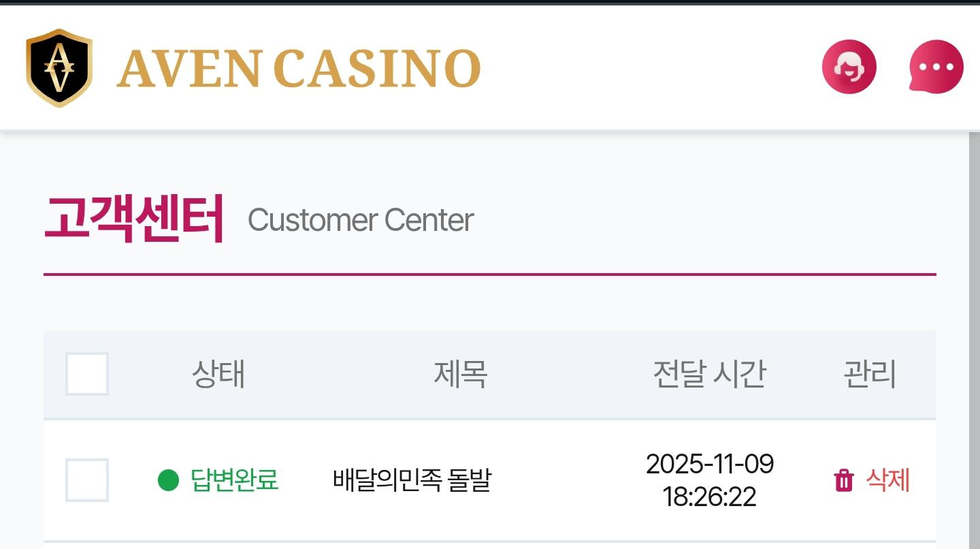Open the chat bubble messages icon
This screenshot has height=549, width=980.
(x=936, y=67)
